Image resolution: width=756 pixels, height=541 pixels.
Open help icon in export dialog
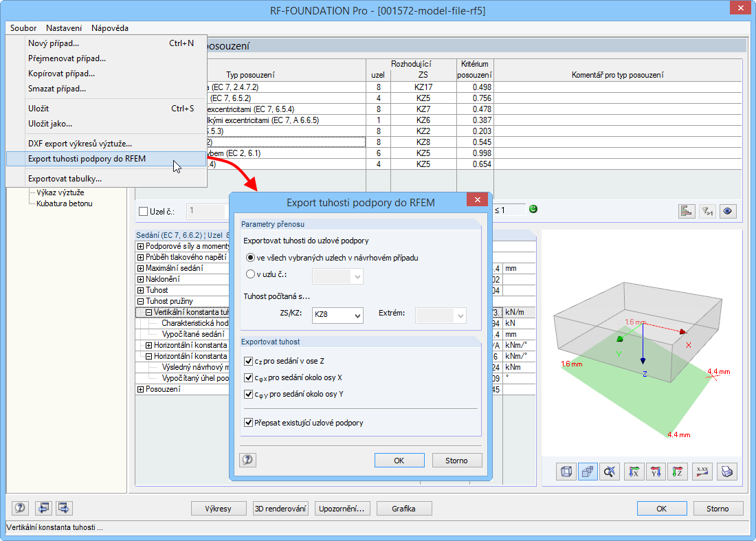click(248, 459)
